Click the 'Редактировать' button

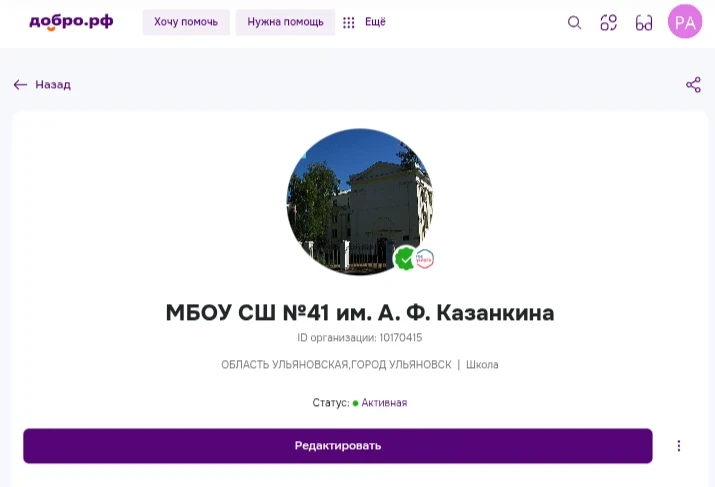point(338,446)
